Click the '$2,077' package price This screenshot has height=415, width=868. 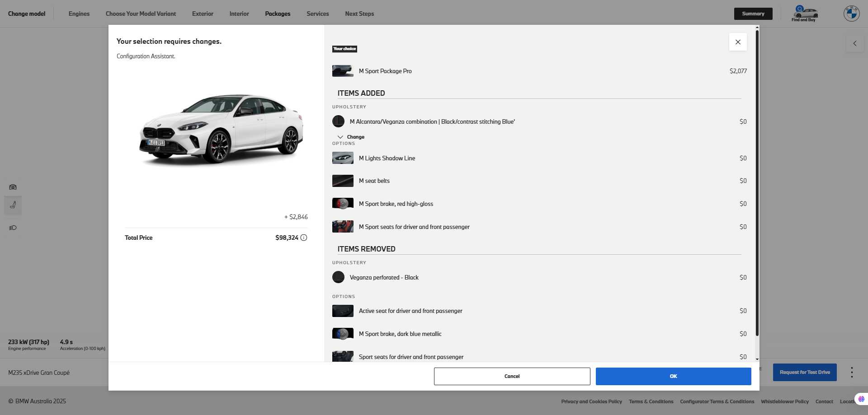tap(738, 71)
